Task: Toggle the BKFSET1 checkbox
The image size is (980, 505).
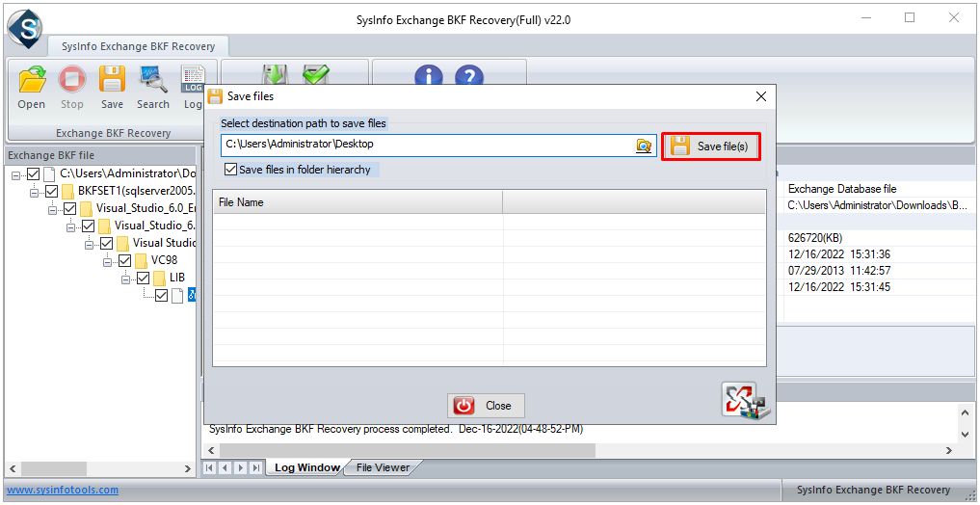Action: tap(52, 191)
